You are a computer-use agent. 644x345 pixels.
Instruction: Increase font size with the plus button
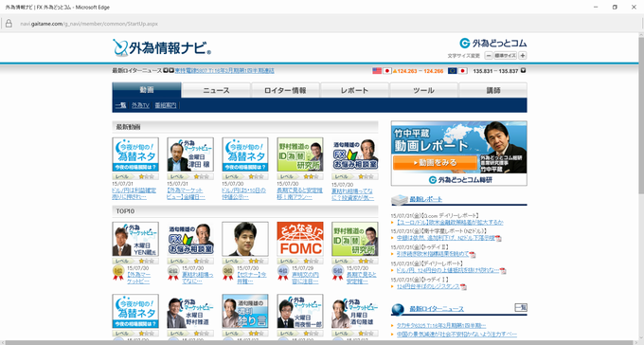pos(523,56)
